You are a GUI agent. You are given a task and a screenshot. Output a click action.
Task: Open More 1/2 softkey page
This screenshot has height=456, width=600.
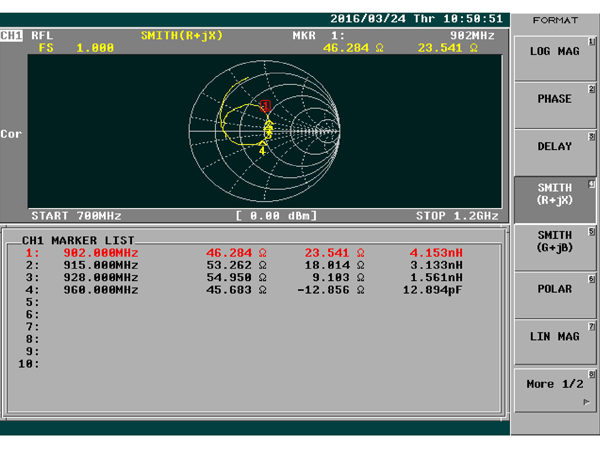tap(555, 390)
